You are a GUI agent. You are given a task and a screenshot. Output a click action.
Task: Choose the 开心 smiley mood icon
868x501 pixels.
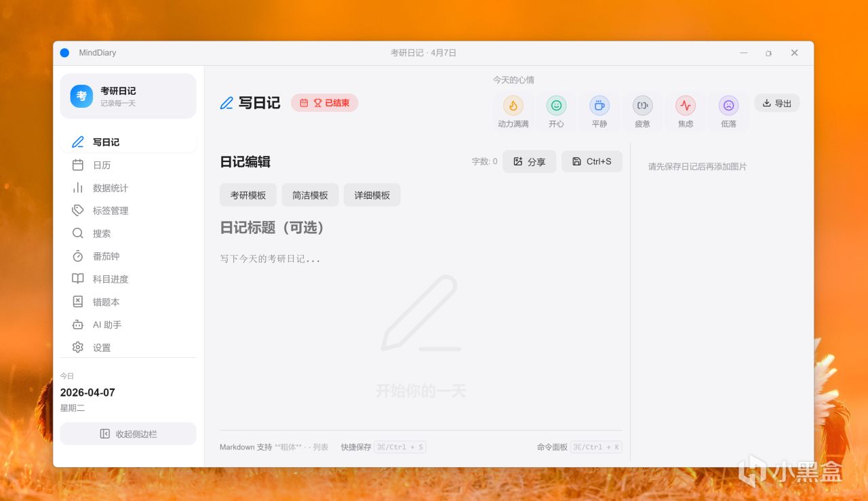pos(556,112)
